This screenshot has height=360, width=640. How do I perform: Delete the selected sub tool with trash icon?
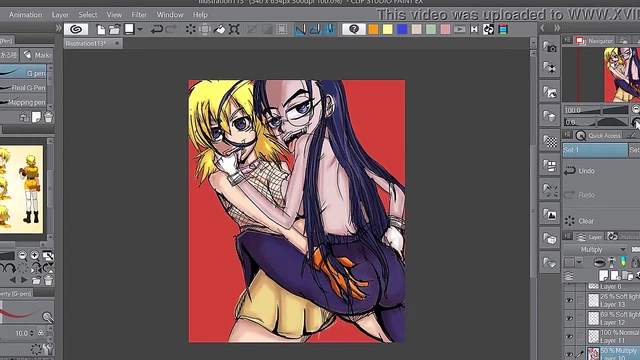click(48, 118)
